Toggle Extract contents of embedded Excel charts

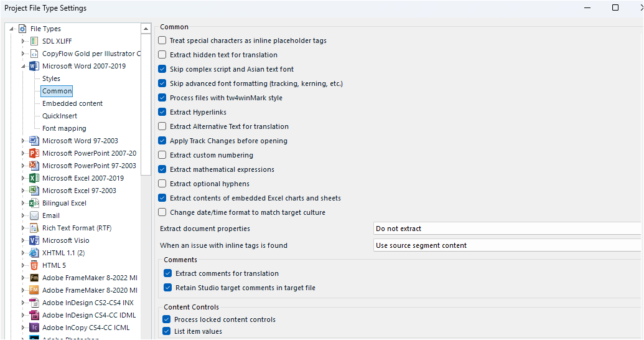tap(162, 198)
